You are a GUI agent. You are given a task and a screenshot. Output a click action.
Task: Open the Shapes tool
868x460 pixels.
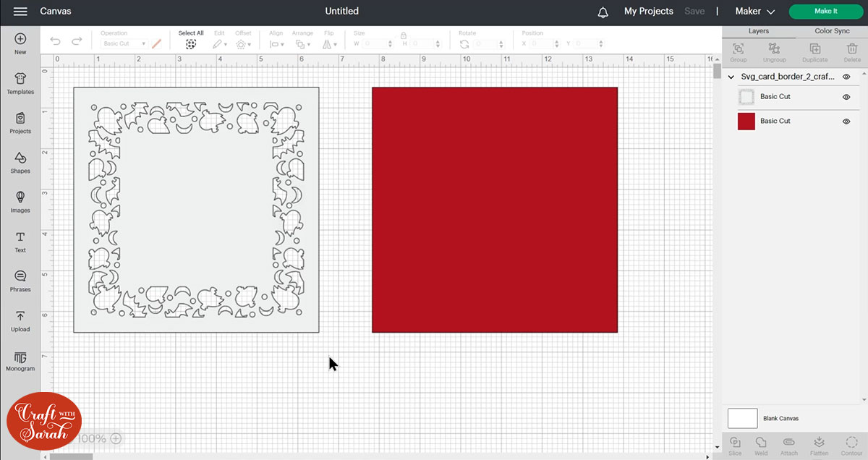20,162
